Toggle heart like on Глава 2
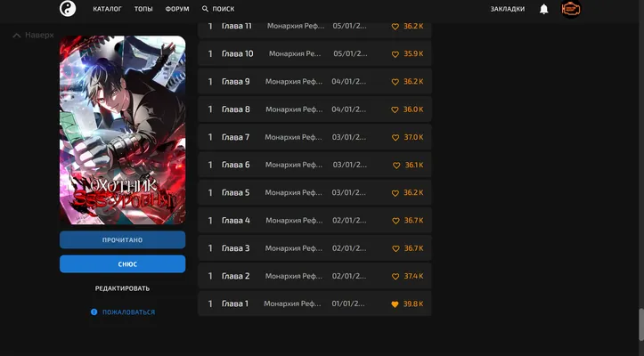 tap(395, 277)
